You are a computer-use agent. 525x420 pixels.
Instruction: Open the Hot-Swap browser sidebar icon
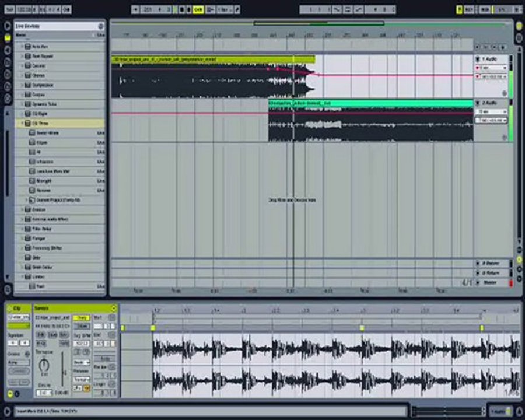coord(8,99)
